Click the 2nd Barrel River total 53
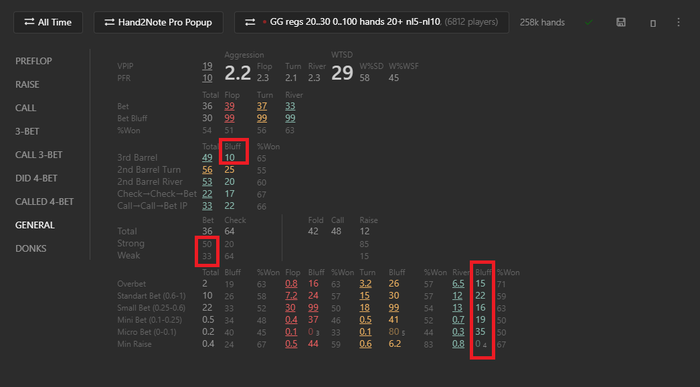700x387 pixels. tap(207, 182)
